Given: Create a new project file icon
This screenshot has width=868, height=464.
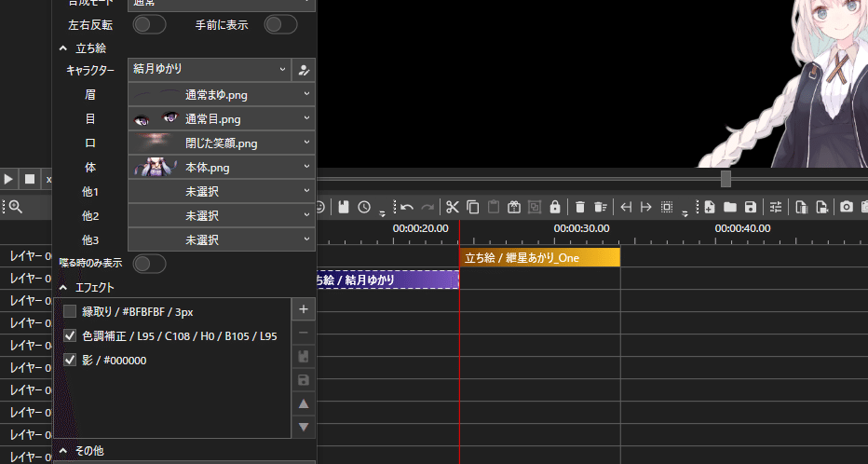Looking at the screenshot, I should [x=710, y=207].
